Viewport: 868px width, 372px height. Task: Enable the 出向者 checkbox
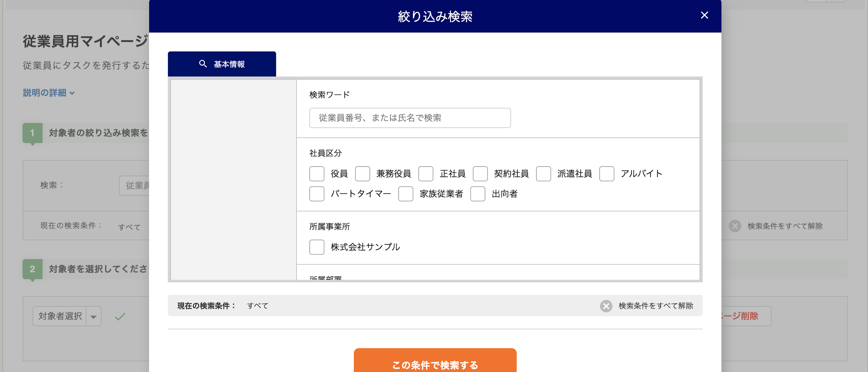click(478, 194)
